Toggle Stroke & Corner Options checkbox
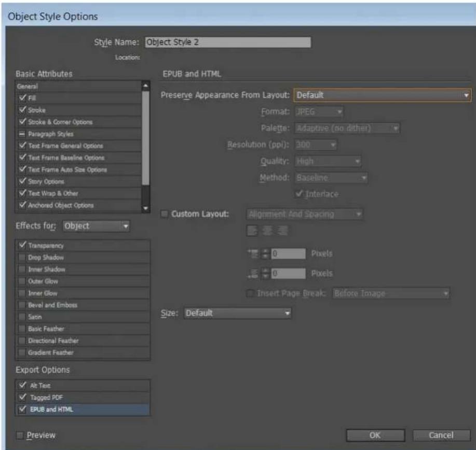476x450 pixels. tap(22, 121)
